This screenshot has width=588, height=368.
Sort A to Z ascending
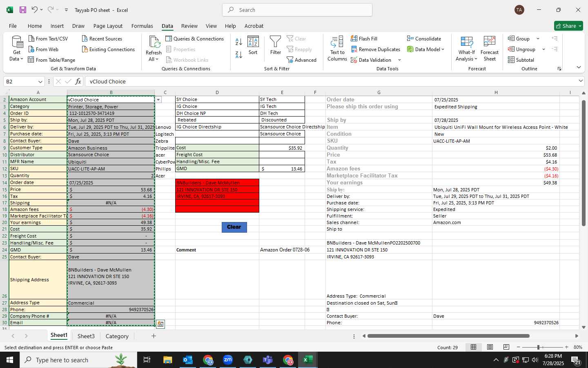pos(239,41)
